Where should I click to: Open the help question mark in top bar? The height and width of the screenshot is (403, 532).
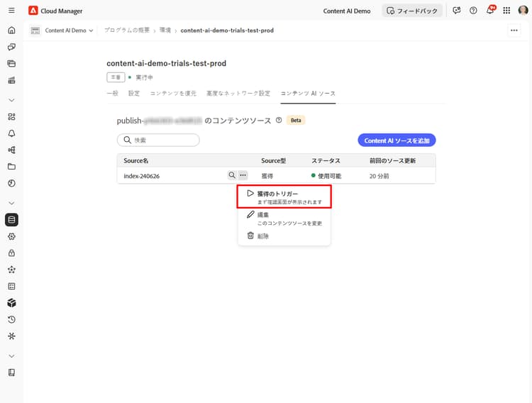click(x=473, y=11)
